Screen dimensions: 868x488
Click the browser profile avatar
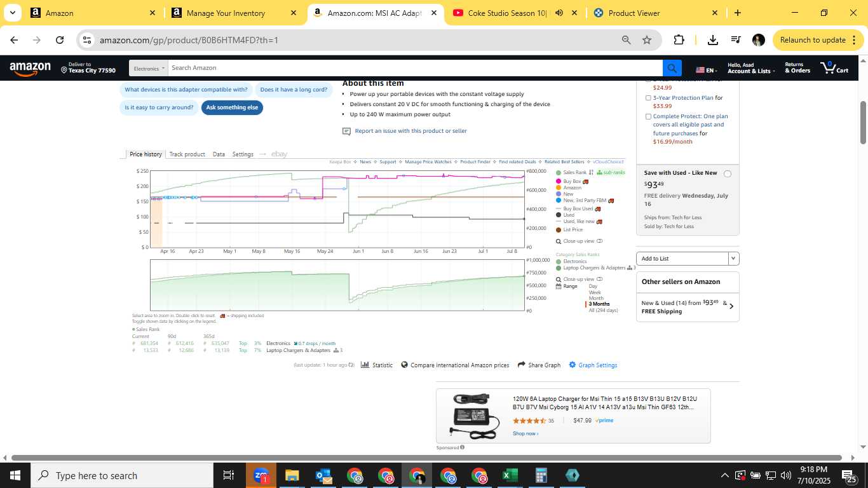click(x=758, y=40)
